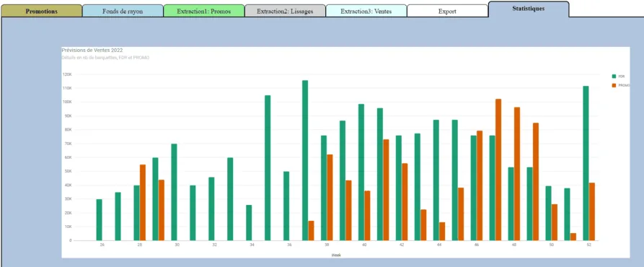
Task: Click the green FDR legend swatch
Action: [614, 76]
